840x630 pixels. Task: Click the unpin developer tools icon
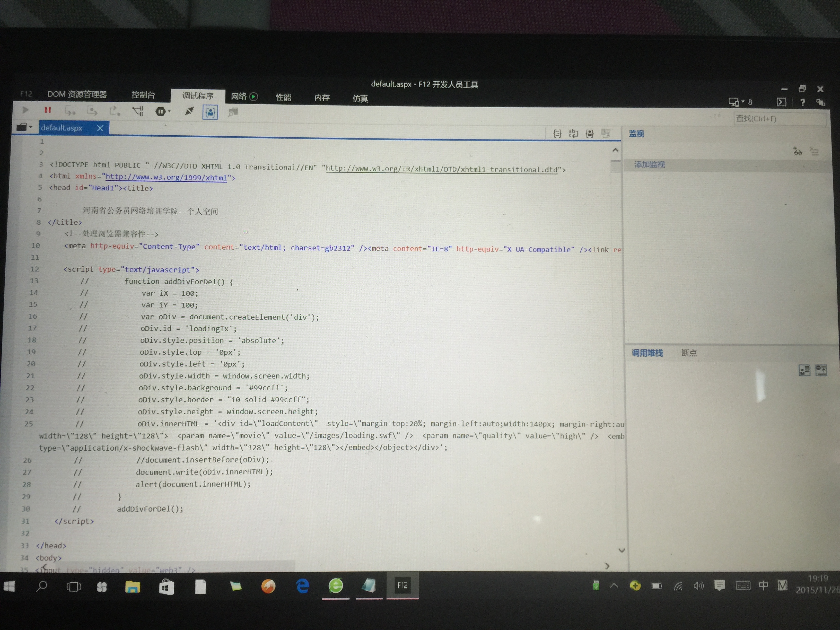[821, 102]
